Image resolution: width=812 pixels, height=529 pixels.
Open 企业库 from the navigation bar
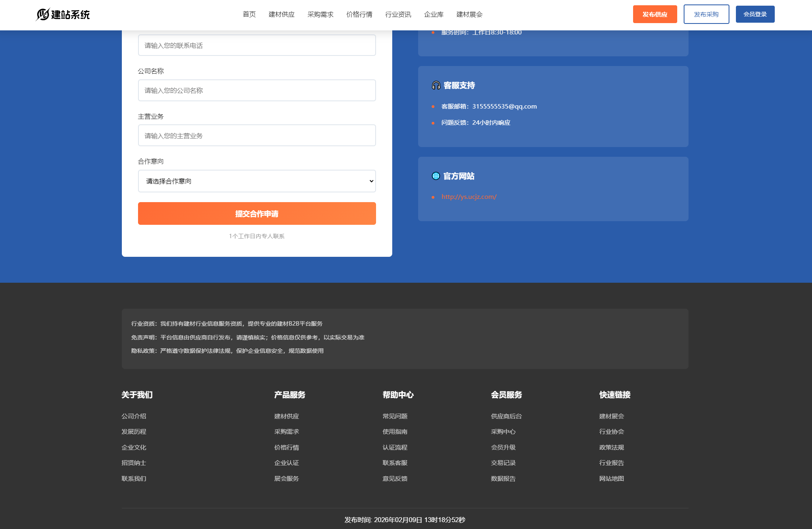[x=434, y=15]
